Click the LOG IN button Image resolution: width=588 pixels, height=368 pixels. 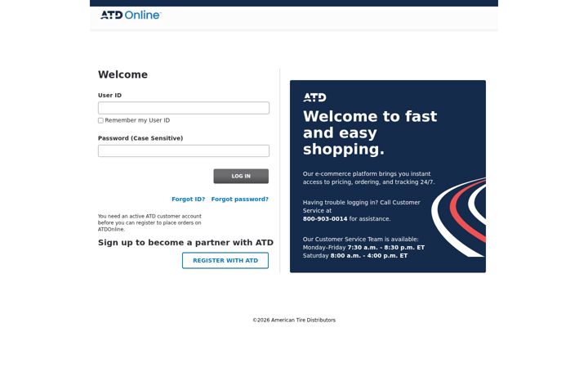click(x=241, y=176)
